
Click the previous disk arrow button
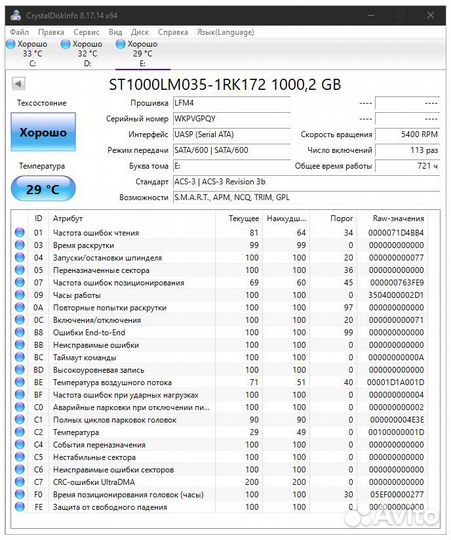[18, 84]
